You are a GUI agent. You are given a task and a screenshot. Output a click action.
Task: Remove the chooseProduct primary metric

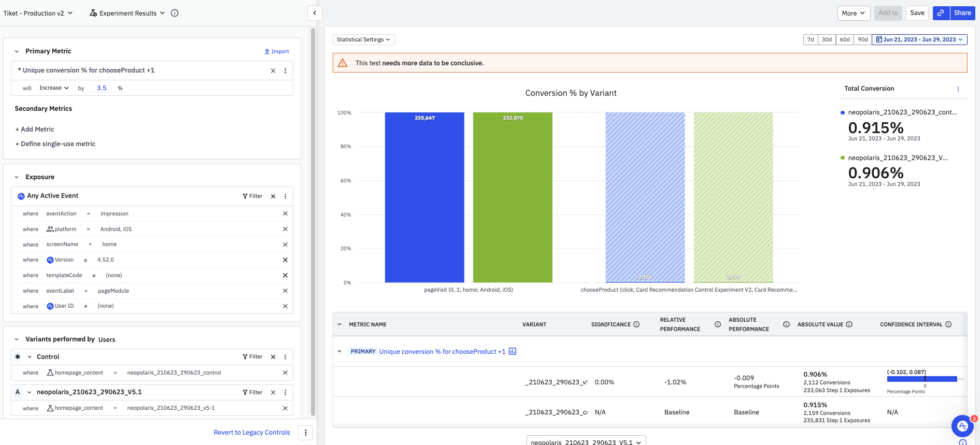(273, 71)
